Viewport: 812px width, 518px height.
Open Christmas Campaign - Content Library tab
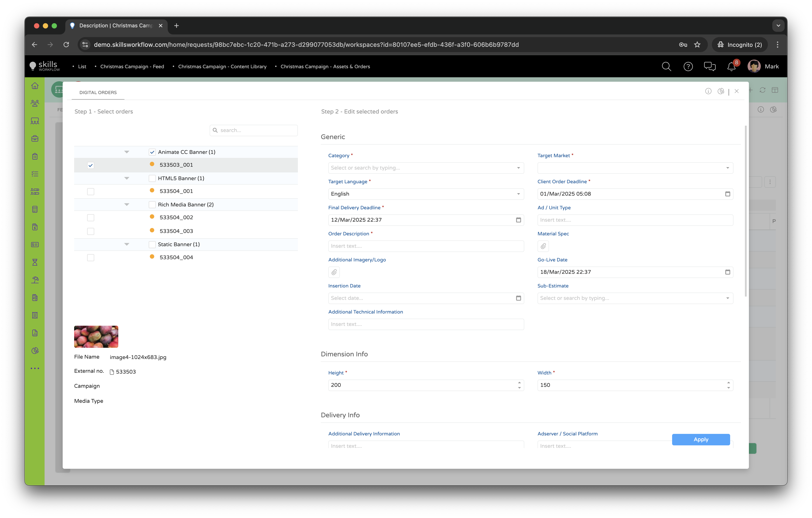(x=222, y=66)
